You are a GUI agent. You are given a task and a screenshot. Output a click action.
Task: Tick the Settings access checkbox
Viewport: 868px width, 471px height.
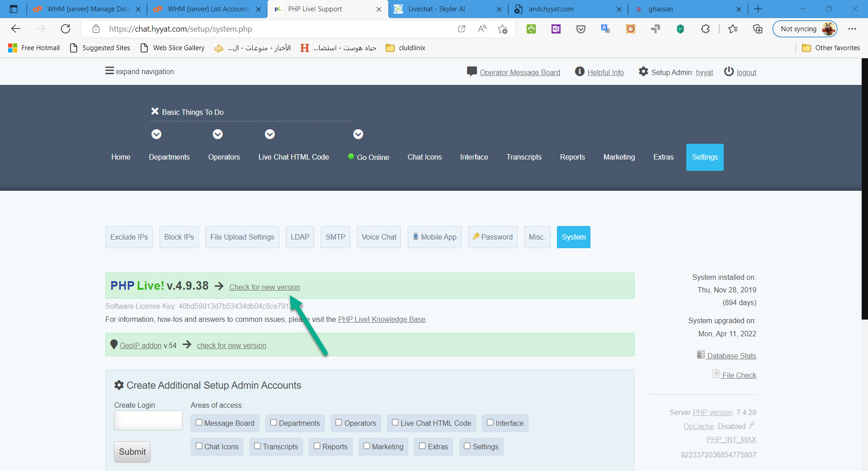point(467,446)
